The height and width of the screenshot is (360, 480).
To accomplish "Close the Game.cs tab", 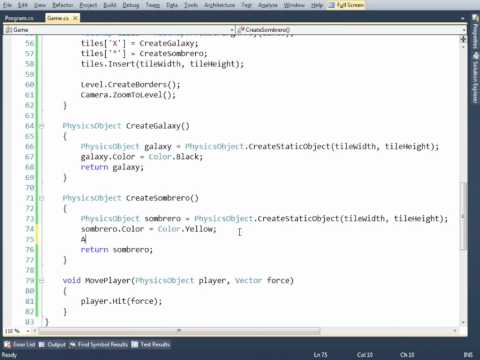I will pos(75,18).
